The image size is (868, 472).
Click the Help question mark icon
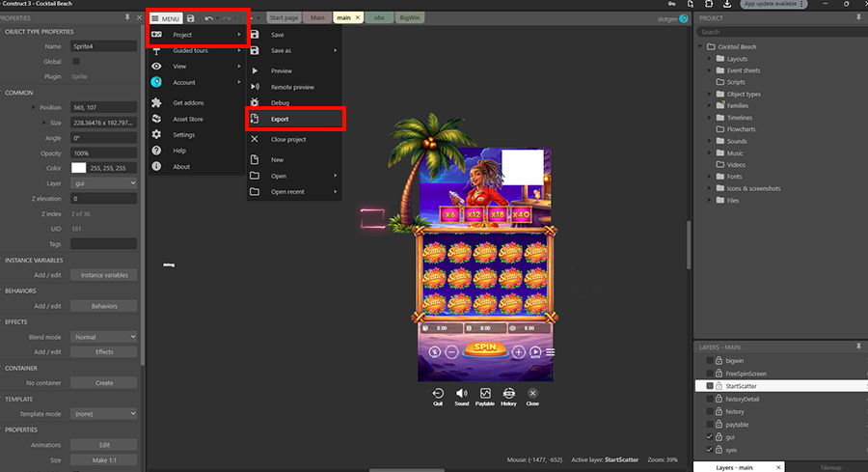156,151
